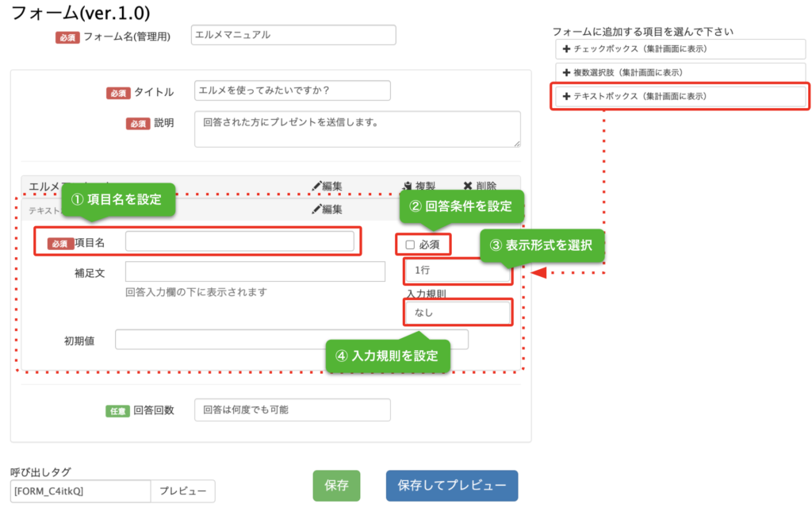Click the plus icon beside チェックボックス
The image size is (812, 508).
(566, 49)
